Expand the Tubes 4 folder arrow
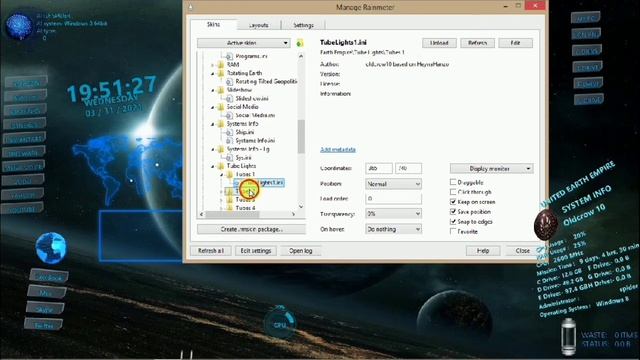The height and width of the screenshot is (360, 640). pyautogui.click(x=222, y=208)
